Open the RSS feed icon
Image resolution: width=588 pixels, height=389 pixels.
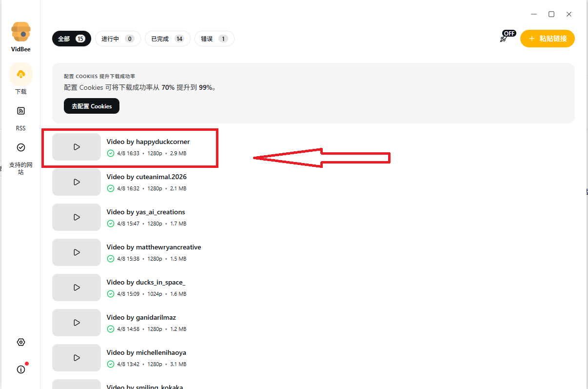(x=21, y=111)
